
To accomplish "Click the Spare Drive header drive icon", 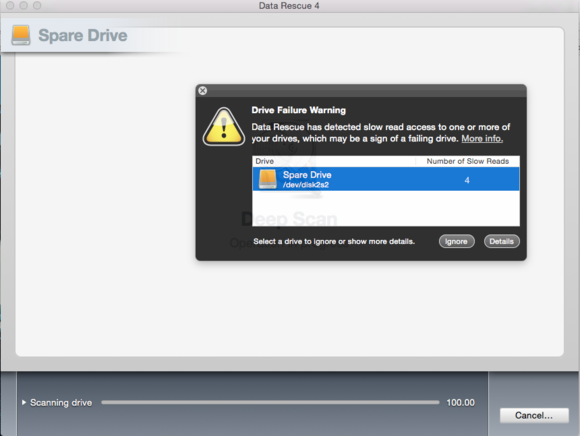I will pyautogui.click(x=21, y=35).
